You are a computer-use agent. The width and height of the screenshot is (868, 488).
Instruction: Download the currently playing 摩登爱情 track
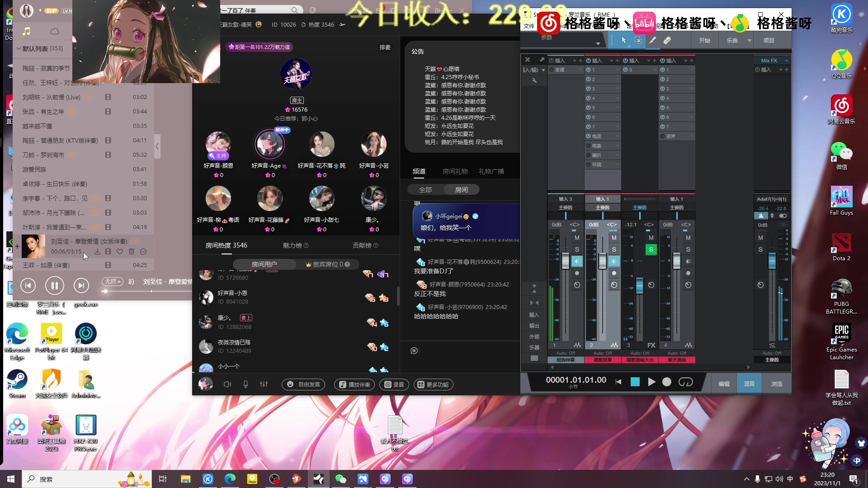click(x=97, y=251)
